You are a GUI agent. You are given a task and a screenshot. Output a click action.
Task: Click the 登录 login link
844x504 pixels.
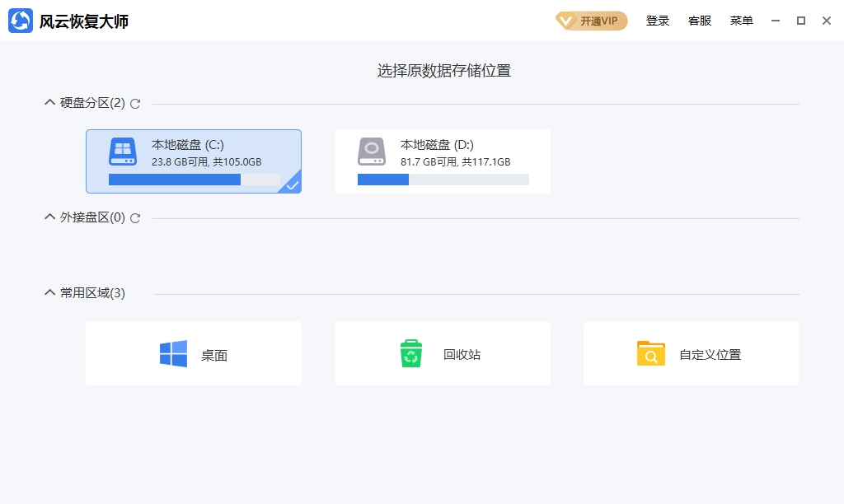[658, 21]
